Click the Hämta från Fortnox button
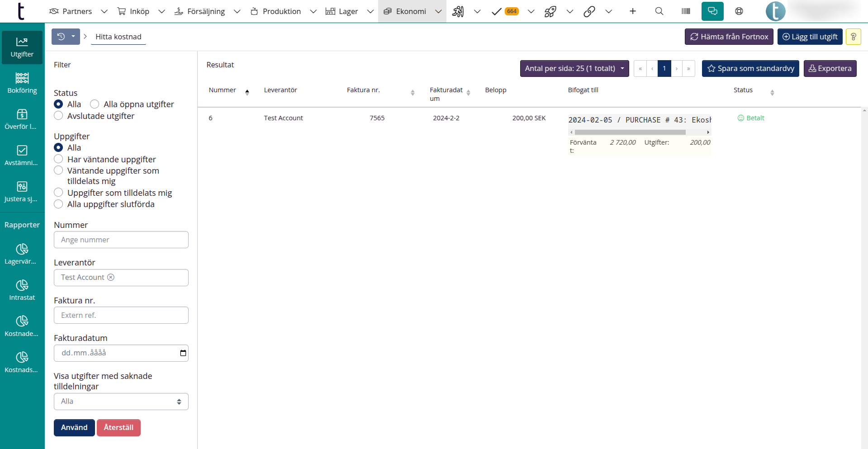 [x=729, y=37]
